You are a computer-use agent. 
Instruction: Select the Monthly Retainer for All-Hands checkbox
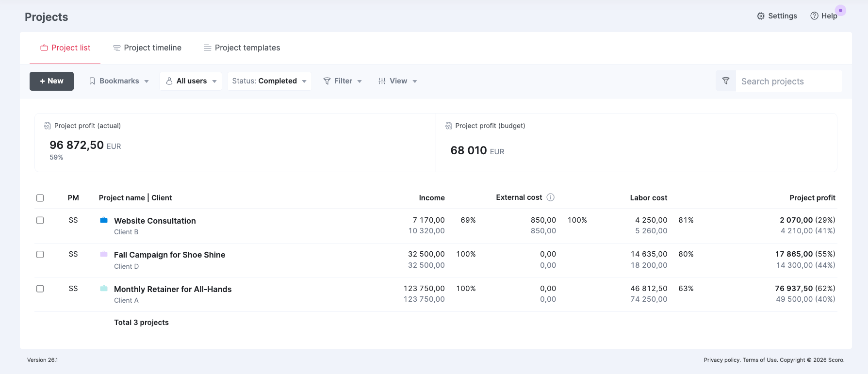[40, 289]
